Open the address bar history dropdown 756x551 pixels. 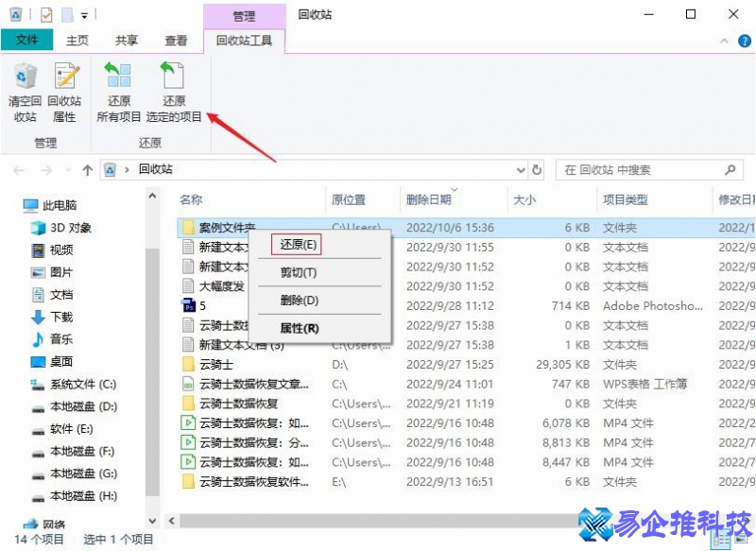pyautogui.click(x=522, y=169)
